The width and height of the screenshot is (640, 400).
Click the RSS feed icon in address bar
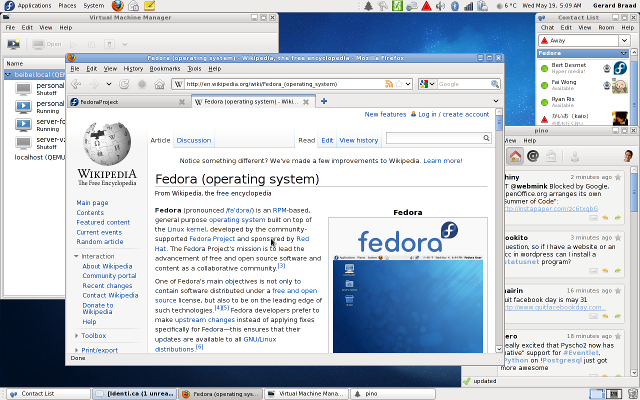(389, 84)
